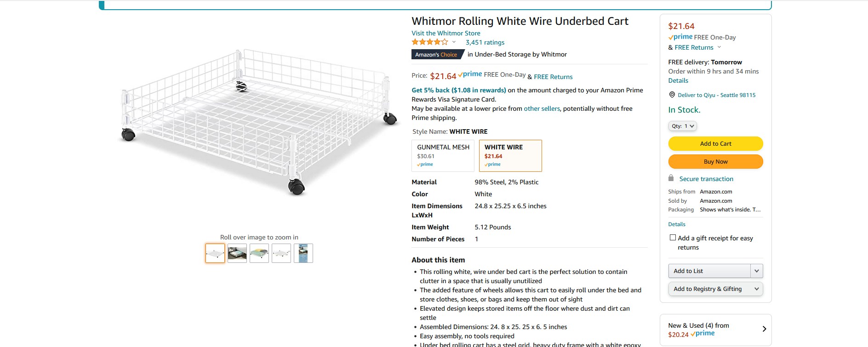
Task: Click the star rating icons
Action: 429,42
